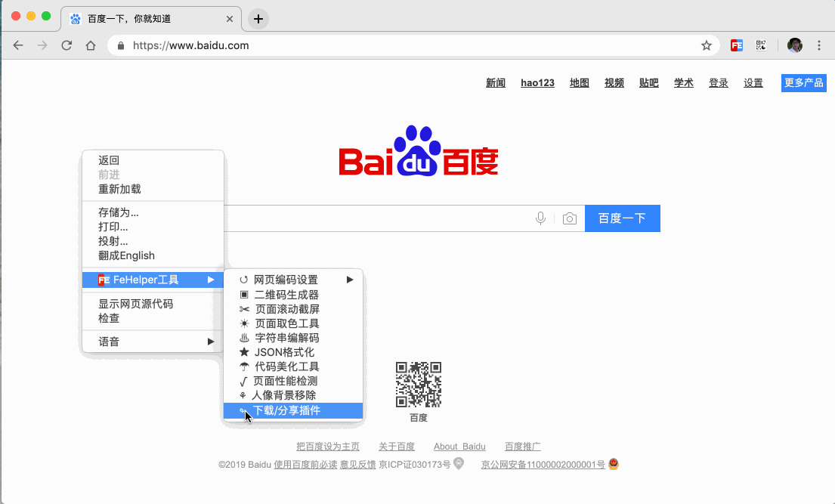Open the user profile avatar
The image size is (835, 504).
(794, 45)
